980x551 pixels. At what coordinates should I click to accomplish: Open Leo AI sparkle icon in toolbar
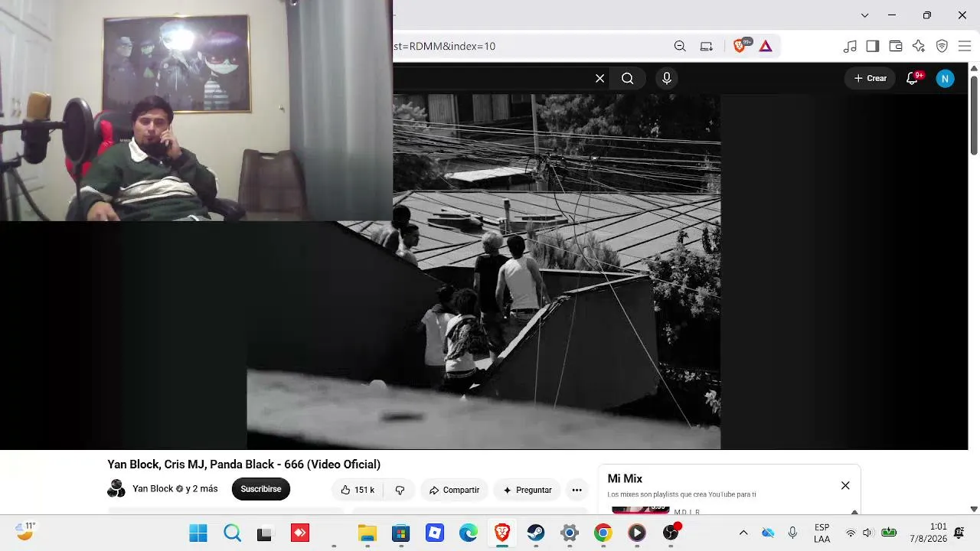(x=919, y=46)
